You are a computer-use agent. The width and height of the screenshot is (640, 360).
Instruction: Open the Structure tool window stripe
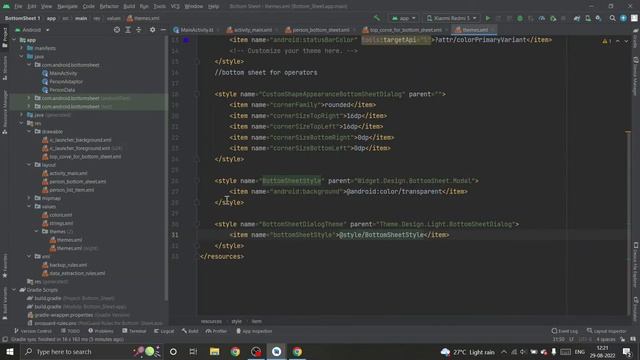tap(5, 68)
